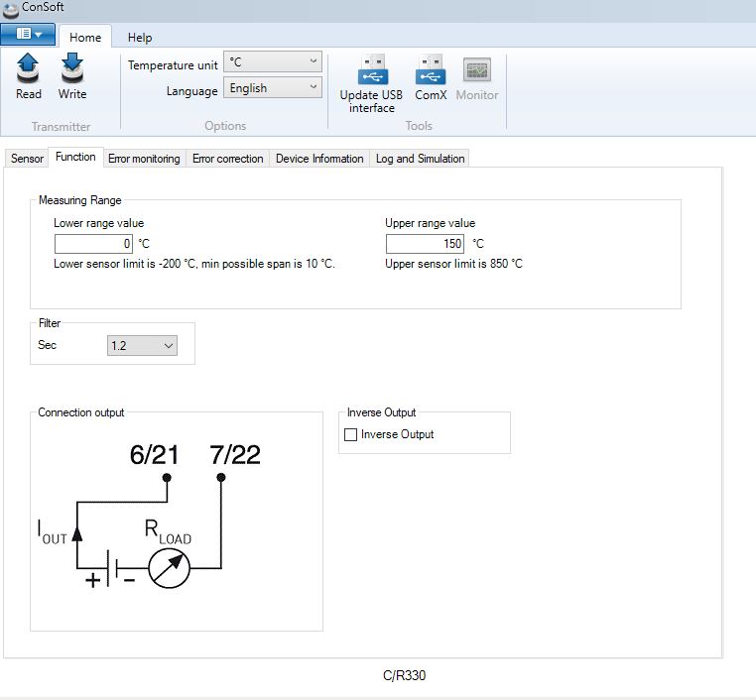This screenshot has width=756, height=700.
Task: Expand the Filter Sec dropdown
Action: pyautogui.click(x=142, y=345)
